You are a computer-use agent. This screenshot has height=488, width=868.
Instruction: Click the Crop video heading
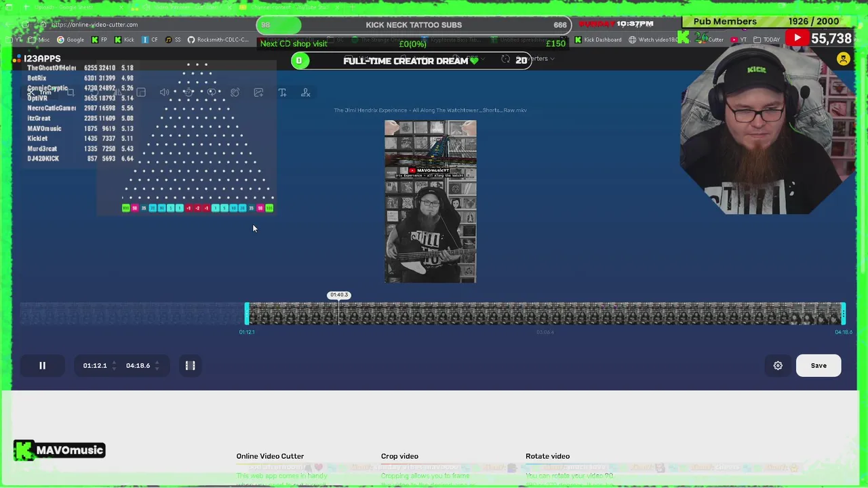pos(399,456)
